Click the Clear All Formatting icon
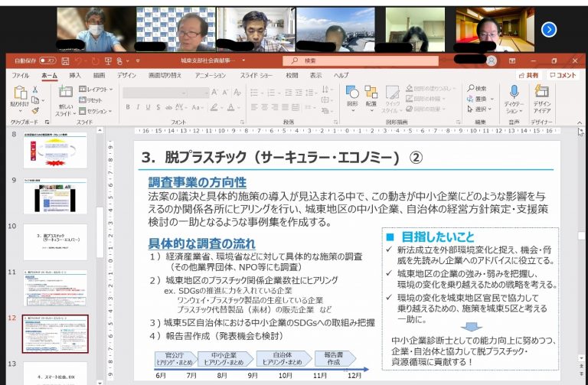The image size is (588, 385). coord(237,93)
